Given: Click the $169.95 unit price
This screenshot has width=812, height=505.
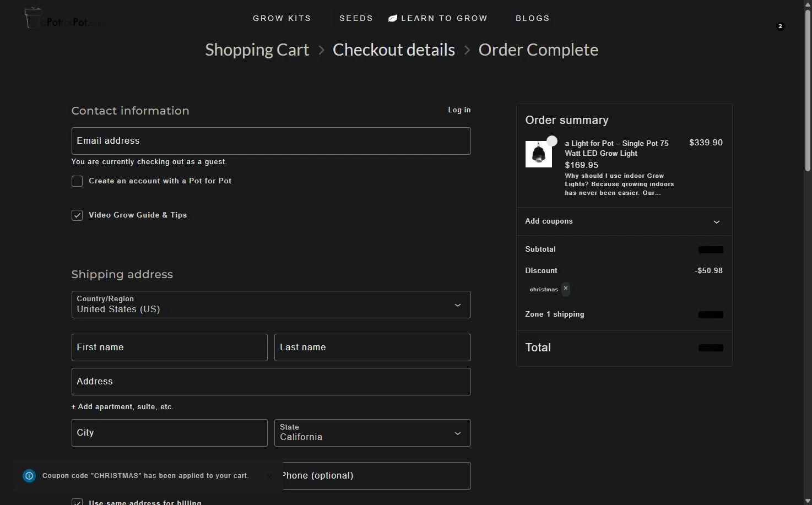Looking at the screenshot, I should click(582, 165).
